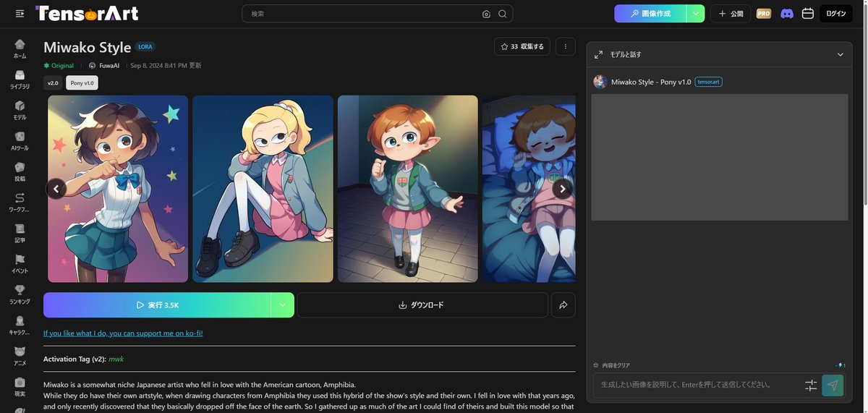This screenshot has height=413, width=868.
Task: Select the v2.0 version tab
Action: click(53, 83)
